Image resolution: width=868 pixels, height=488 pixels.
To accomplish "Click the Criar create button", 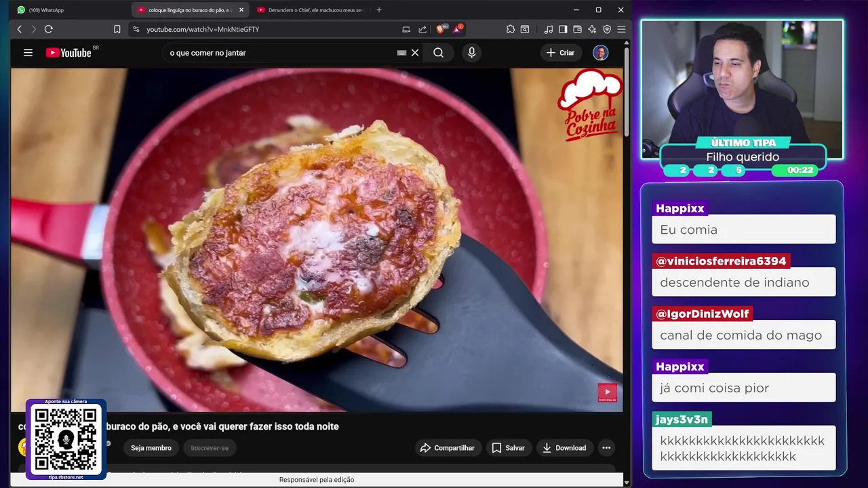I will (560, 52).
